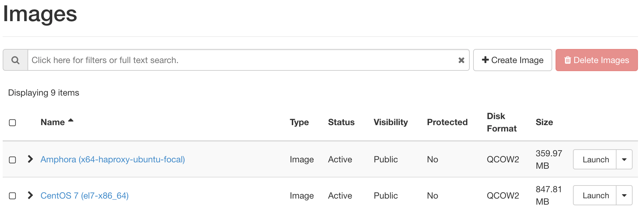
Task: Click the Size column header
Action: 544,122
